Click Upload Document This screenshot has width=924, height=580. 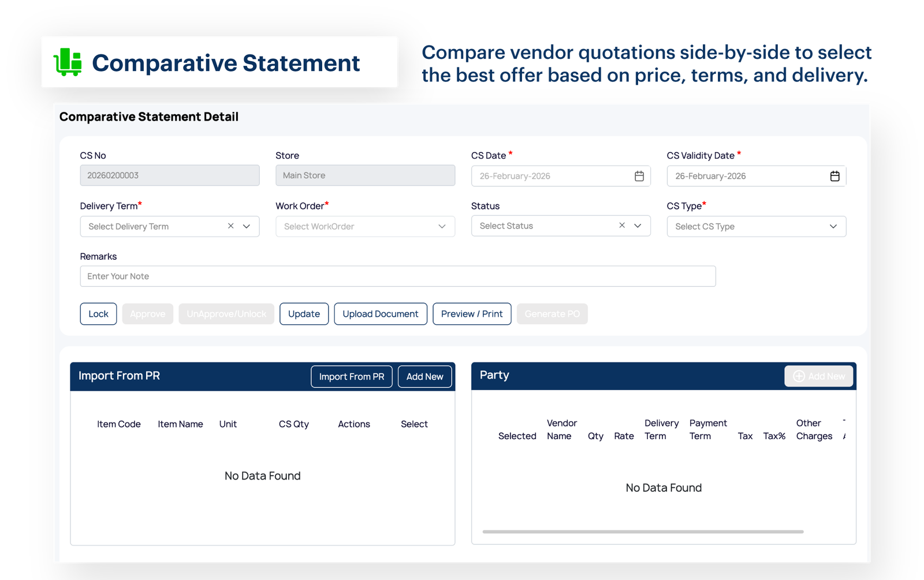380,313
